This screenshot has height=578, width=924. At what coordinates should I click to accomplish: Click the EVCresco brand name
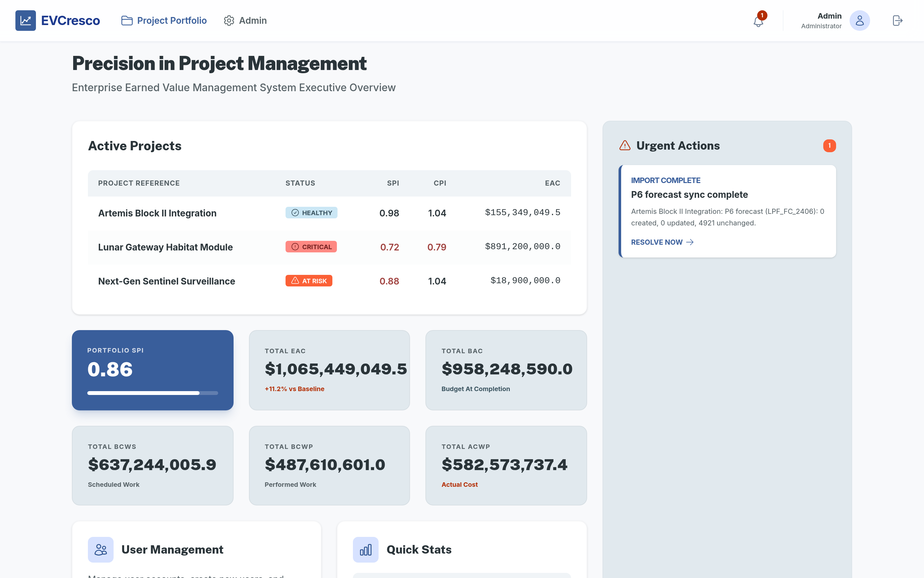71,21
